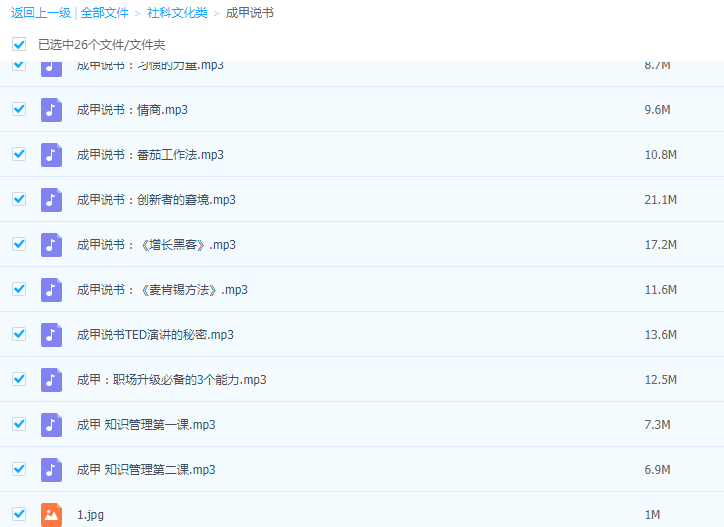Click the image file icon for 1.jpg
Viewport: 724px width, 527px height.
tap(51, 514)
